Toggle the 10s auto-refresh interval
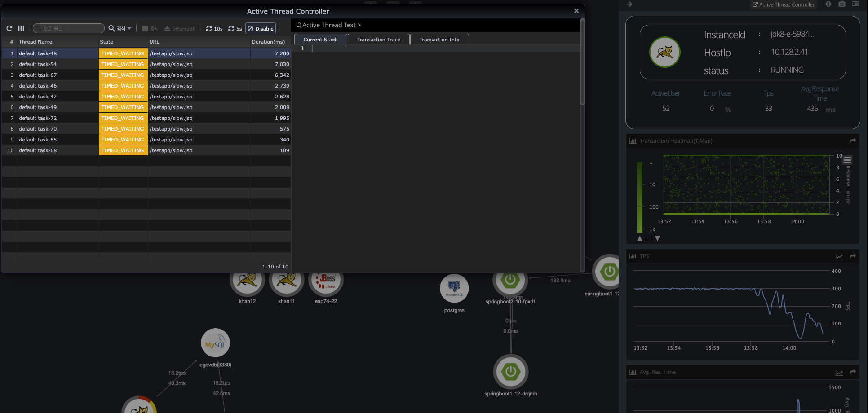 (x=214, y=28)
